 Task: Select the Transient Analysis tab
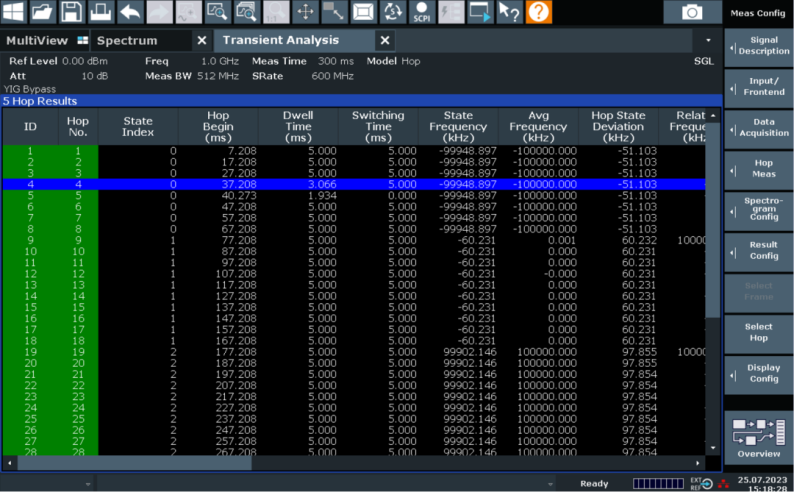[x=281, y=40]
